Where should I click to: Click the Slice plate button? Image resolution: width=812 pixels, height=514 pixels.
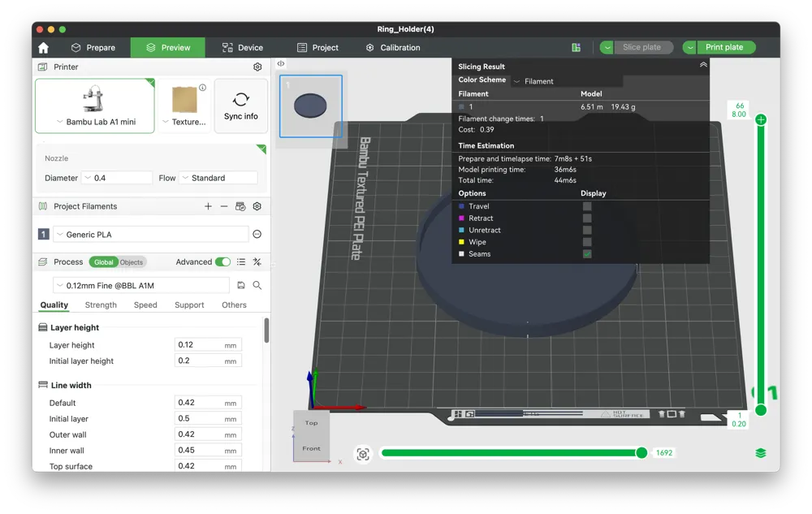pos(642,48)
